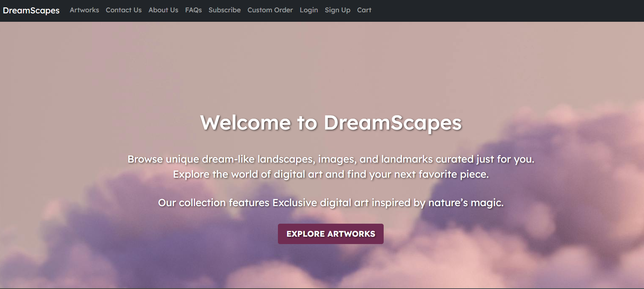The width and height of the screenshot is (644, 289).
Task: Click the 'Browse unique dream-like landscapes' text line
Action: tap(331, 159)
